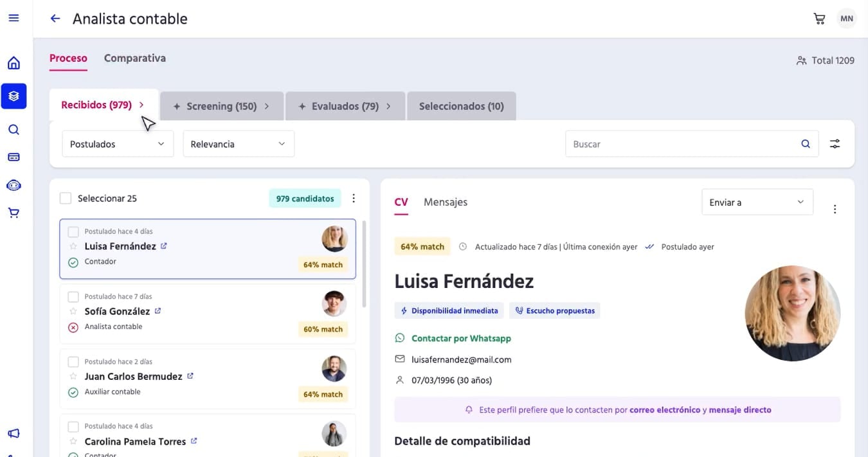Open the Relevancia sort dropdown
The height and width of the screenshot is (457, 868).
239,144
